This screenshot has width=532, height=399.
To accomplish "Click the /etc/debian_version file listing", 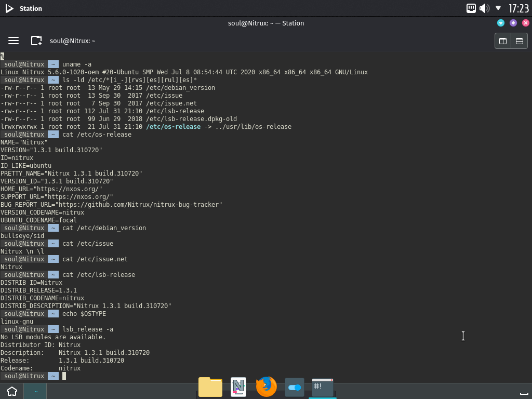I will [108, 88].
